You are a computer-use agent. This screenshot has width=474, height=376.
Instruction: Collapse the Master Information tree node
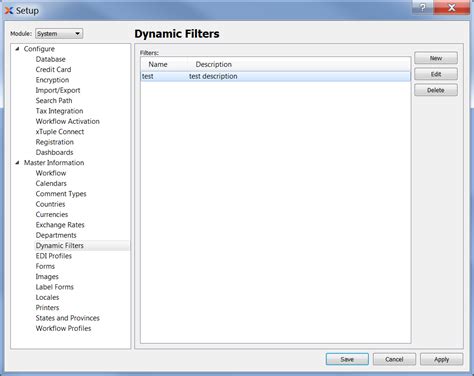[x=17, y=163]
